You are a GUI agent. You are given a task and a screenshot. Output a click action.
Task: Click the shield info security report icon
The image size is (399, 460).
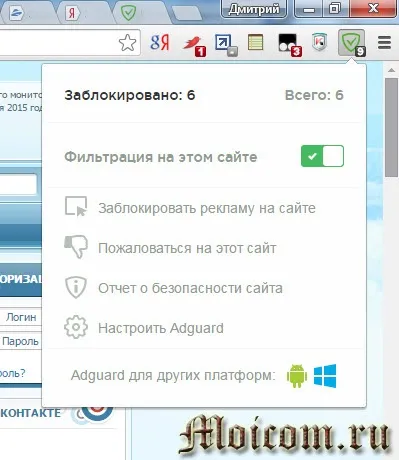76,287
